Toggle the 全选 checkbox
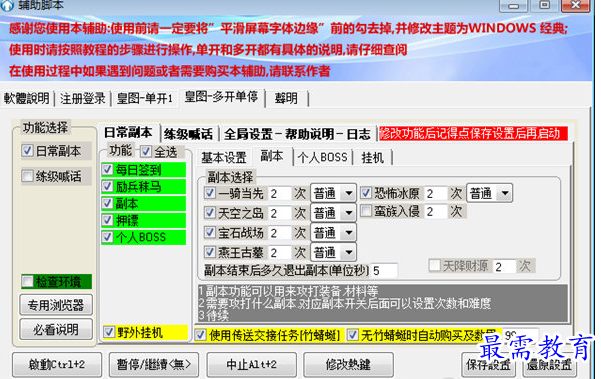The height and width of the screenshot is (379, 601). tap(146, 151)
